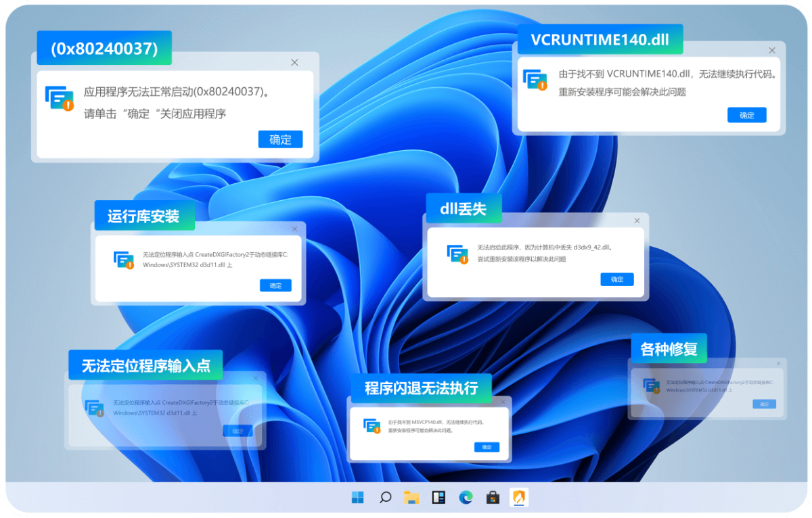
Task: Select the 运行库安装 label tag
Action: tap(143, 216)
